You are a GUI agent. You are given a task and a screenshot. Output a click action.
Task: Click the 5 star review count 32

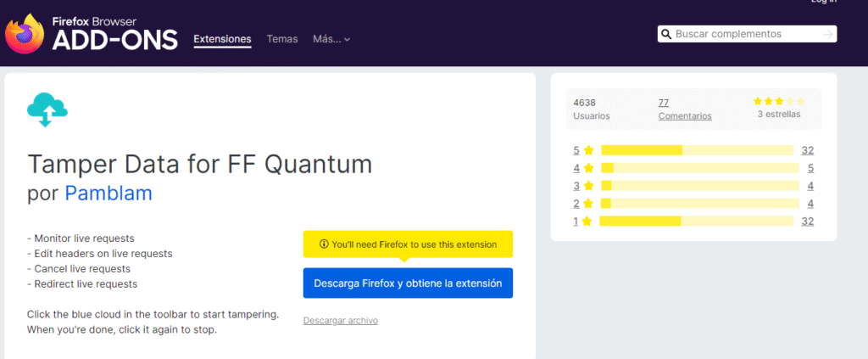[x=807, y=150]
